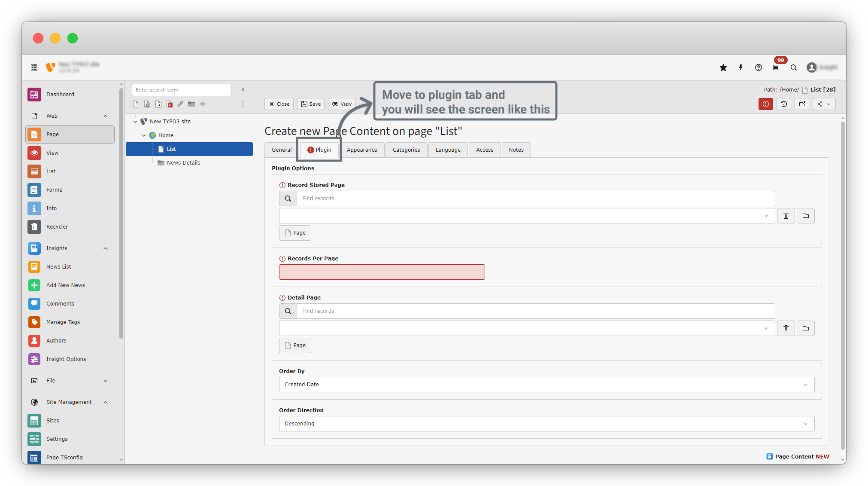Open the help question mark icon

tap(759, 67)
